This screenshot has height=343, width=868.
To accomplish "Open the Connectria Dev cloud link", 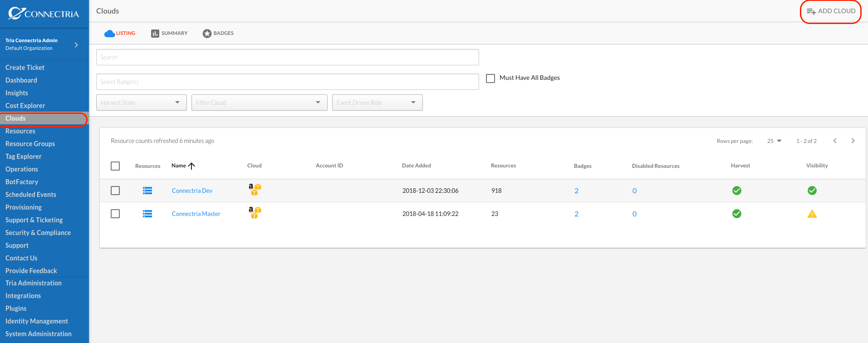I will pyautogui.click(x=192, y=191).
